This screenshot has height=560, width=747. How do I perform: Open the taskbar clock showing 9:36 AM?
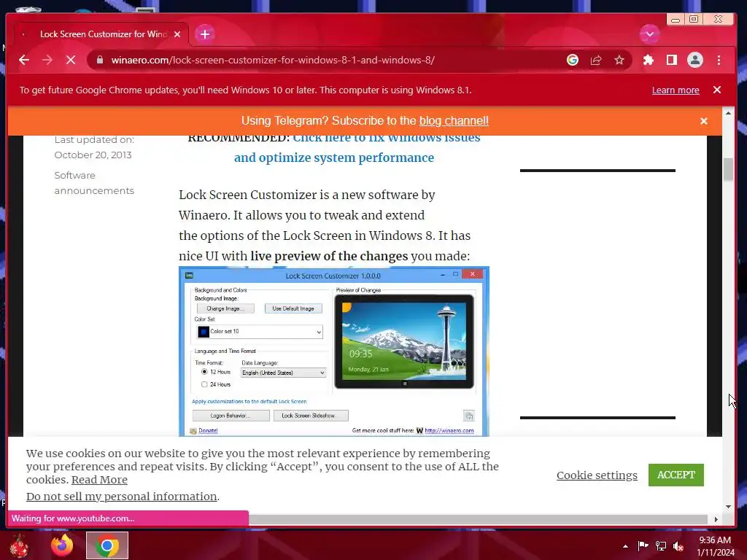[x=716, y=546]
